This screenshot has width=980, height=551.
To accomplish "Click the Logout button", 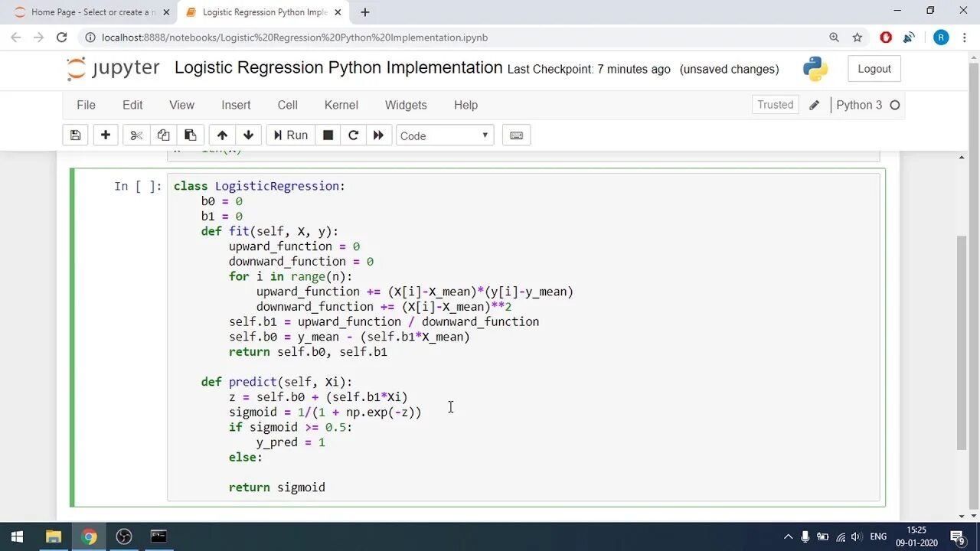I will click(x=874, y=69).
